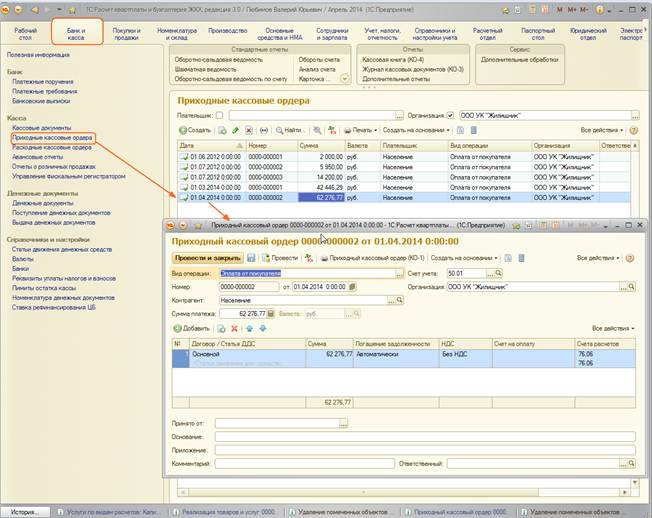
Task: Open Авансовые отчеты link in the sidebar
Action: coord(38,157)
